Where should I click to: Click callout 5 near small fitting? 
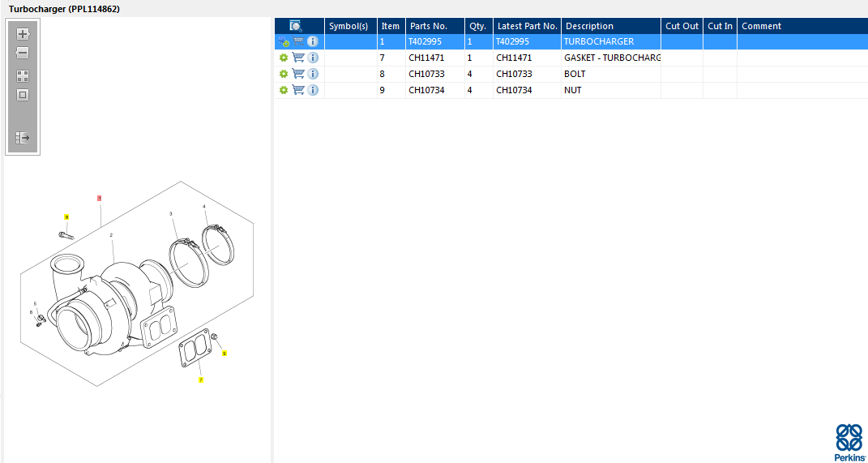[36, 303]
